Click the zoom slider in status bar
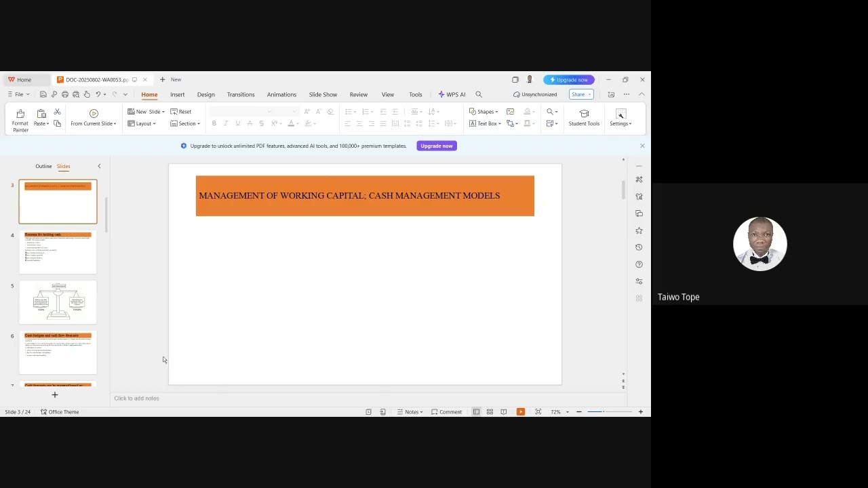The width and height of the screenshot is (868, 488). click(x=609, y=412)
